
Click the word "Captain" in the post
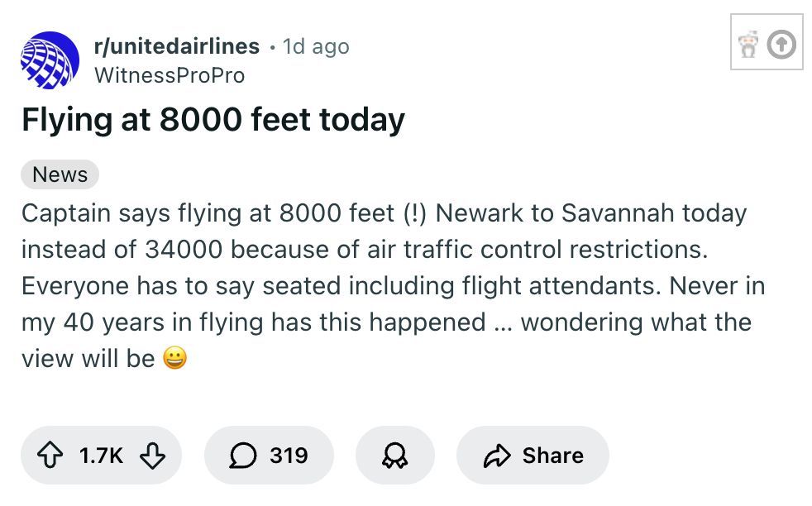tap(66, 212)
